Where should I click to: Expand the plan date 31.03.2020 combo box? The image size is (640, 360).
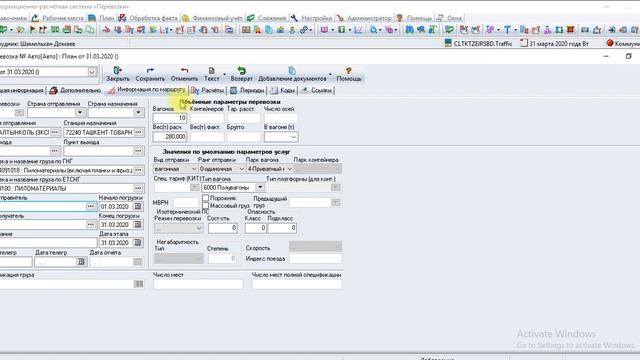pyautogui.click(x=92, y=72)
